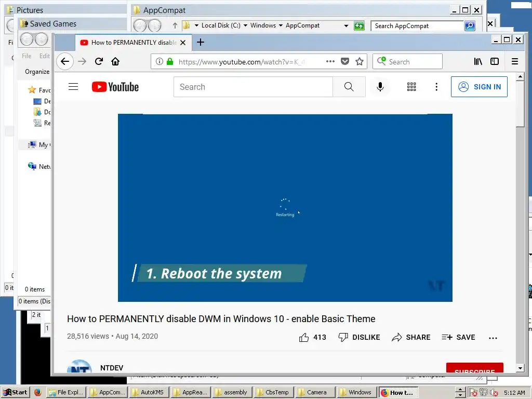Screen dimensions: 532x399
Task: Open Organize menu in Saved Games window
Action: 37,72
